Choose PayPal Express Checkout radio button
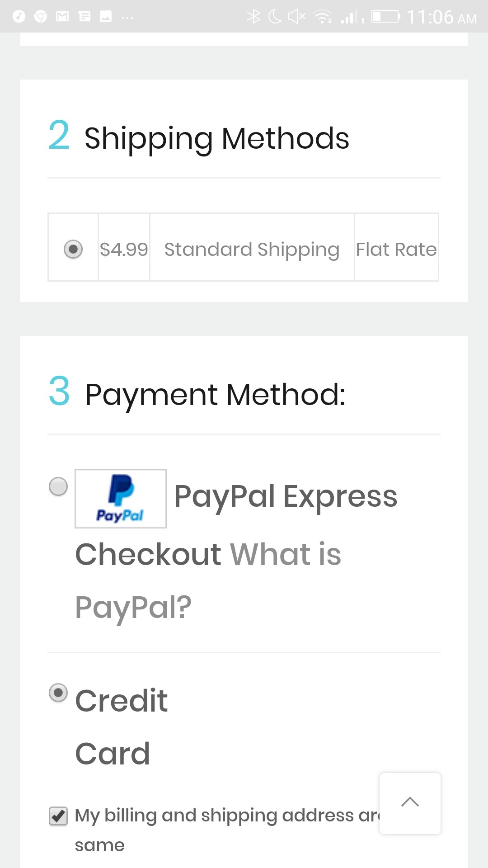 [58, 487]
